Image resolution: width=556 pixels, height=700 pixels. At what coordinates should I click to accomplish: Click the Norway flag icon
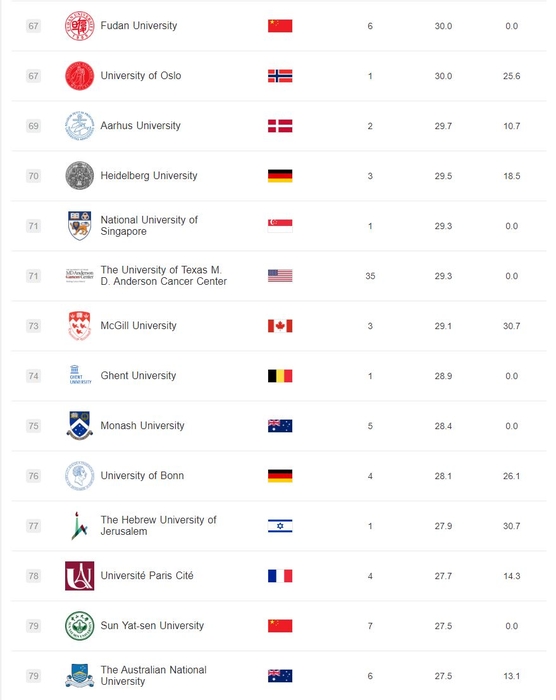tap(280, 76)
